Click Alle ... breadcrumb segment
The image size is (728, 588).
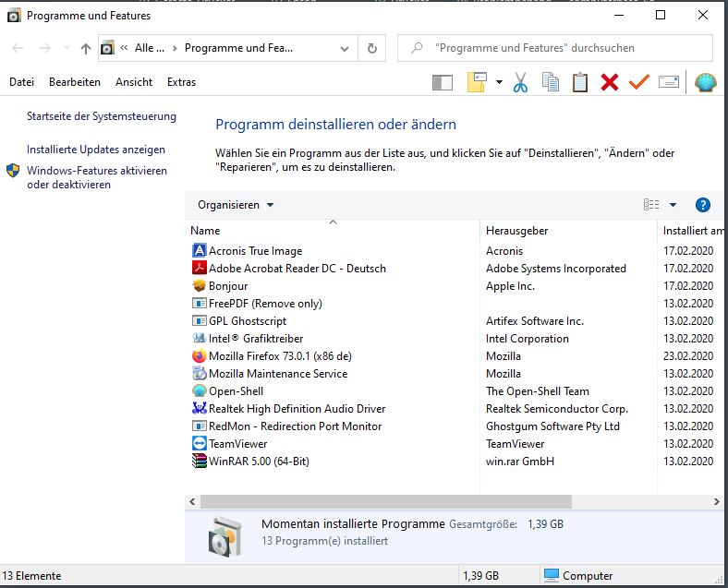click(x=150, y=48)
